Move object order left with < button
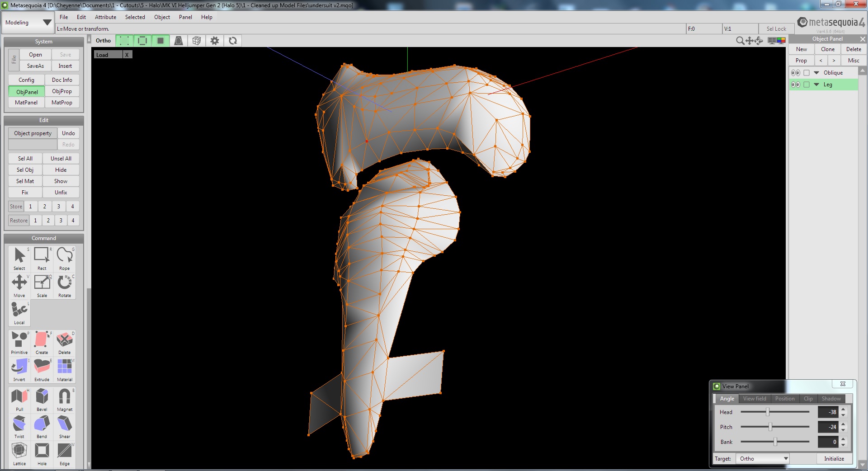Viewport: 868px width, 471px height. pos(821,61)
